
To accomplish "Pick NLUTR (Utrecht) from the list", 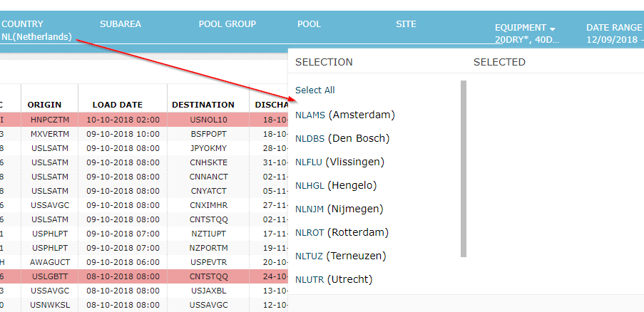I will tap(333, 279).
